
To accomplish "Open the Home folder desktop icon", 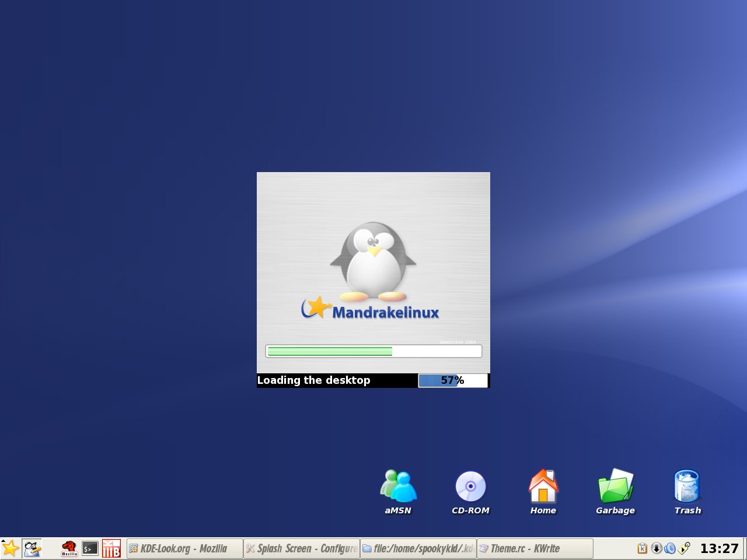I will point(543,492).
